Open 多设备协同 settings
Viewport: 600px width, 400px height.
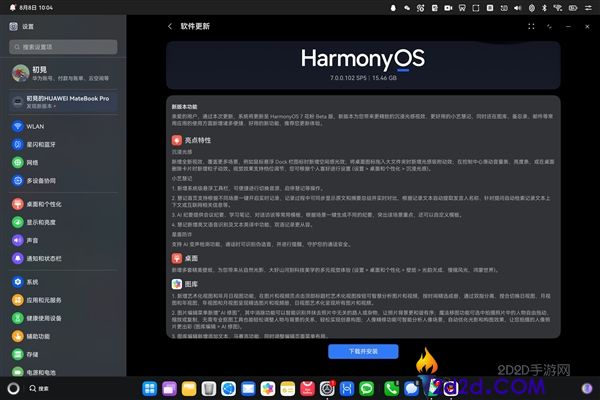[x=63, y=181]
